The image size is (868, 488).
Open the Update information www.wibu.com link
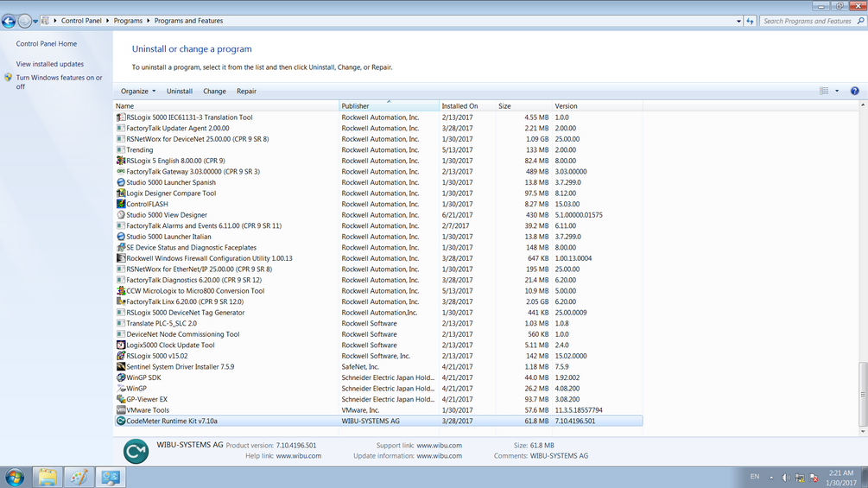click(439, 456)
